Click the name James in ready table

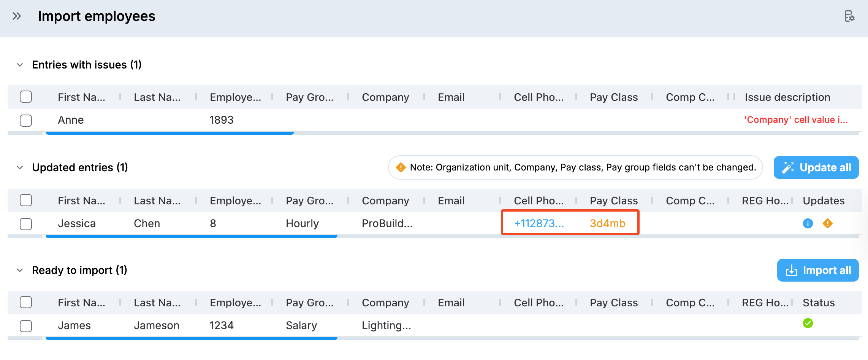click(x=74, y=325)
